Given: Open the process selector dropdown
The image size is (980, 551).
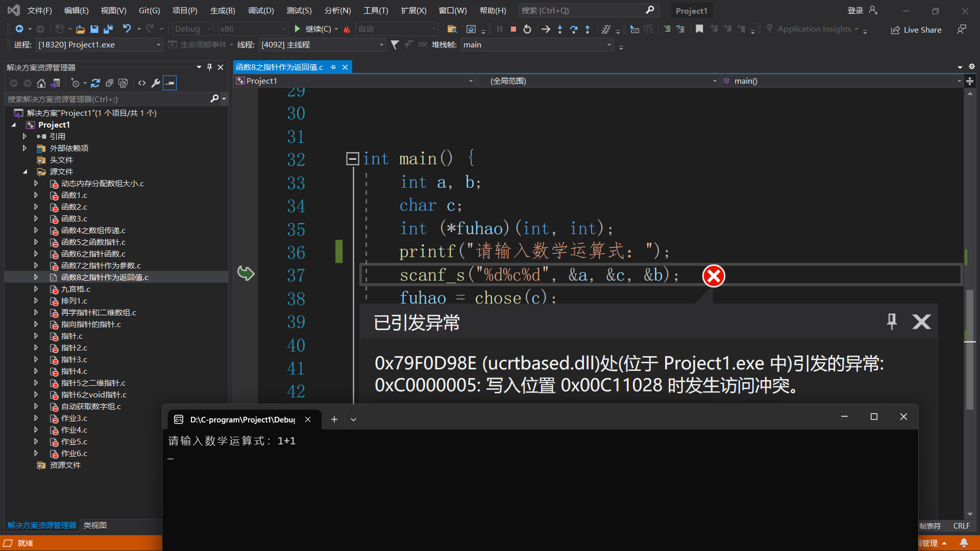Looking at the screenshot, I should [x=100, y=45].
